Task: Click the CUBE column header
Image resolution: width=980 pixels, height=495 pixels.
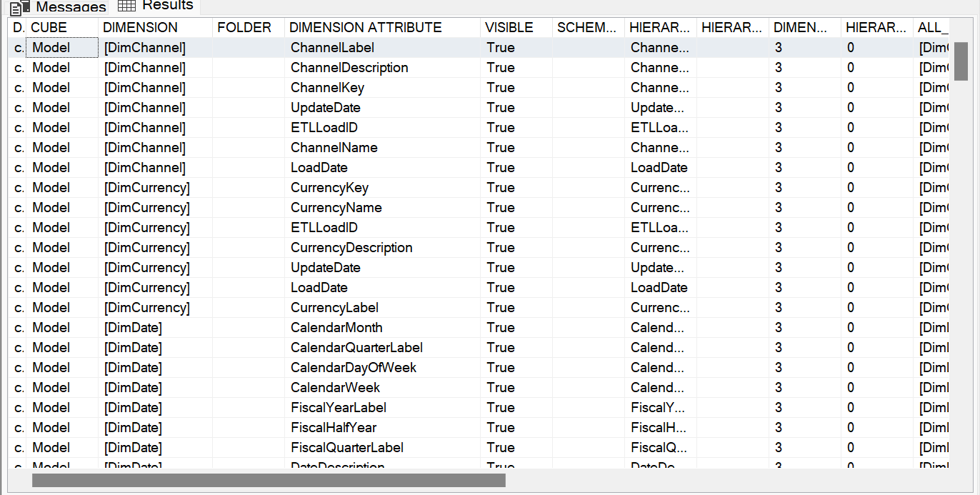Action: coord(63,28)
